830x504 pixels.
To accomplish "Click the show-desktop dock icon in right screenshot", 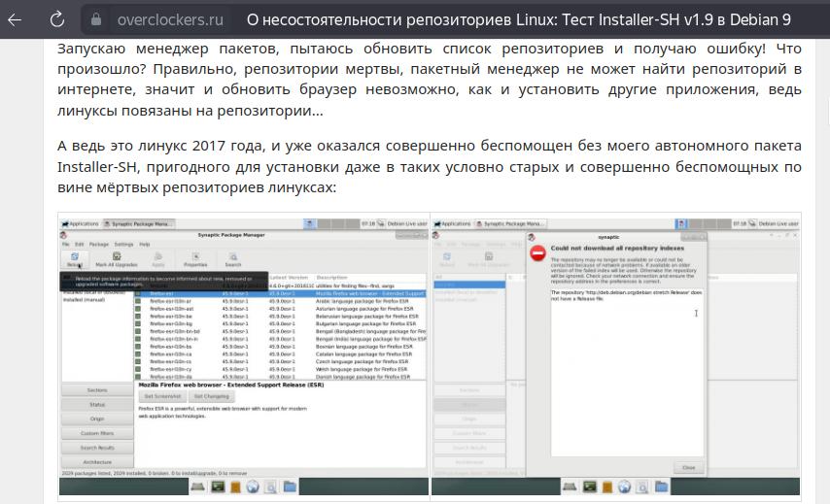I will (x=570, y=487).
